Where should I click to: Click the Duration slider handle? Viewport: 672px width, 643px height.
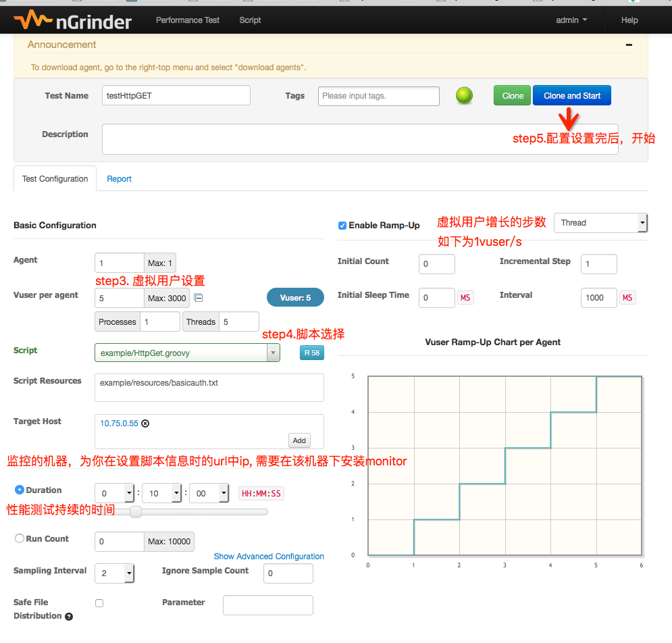[x=136, y=512]
